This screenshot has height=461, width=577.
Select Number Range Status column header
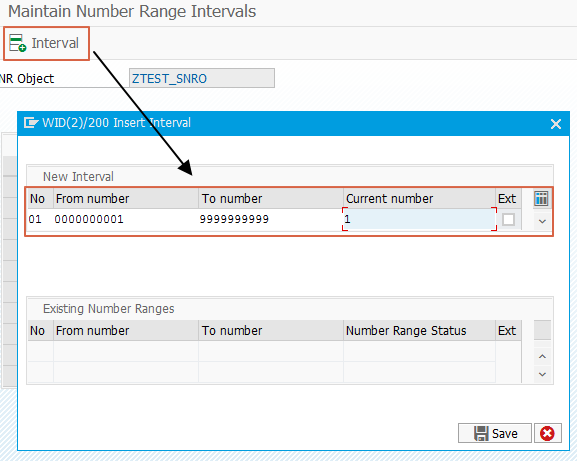pos(419,330)
